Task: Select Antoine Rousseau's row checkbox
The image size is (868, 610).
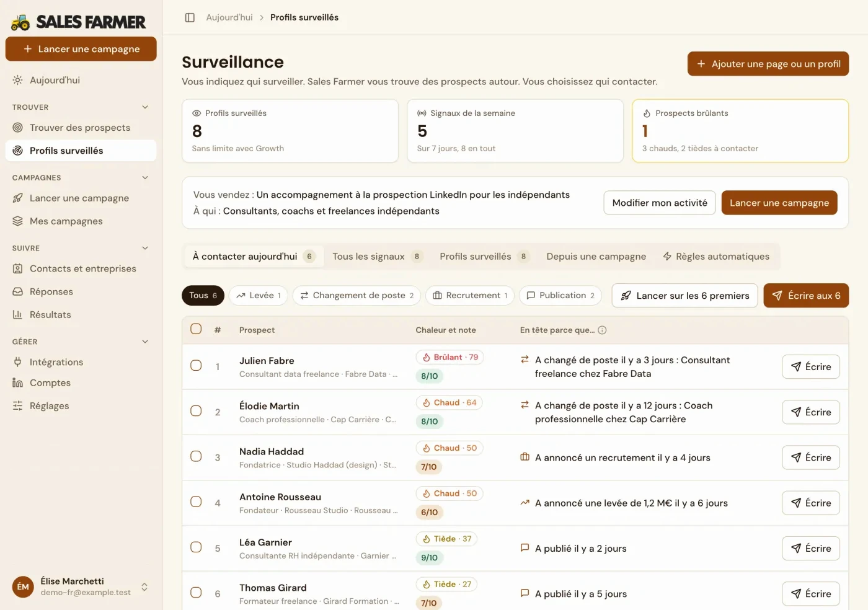Action: coord(196,502)
